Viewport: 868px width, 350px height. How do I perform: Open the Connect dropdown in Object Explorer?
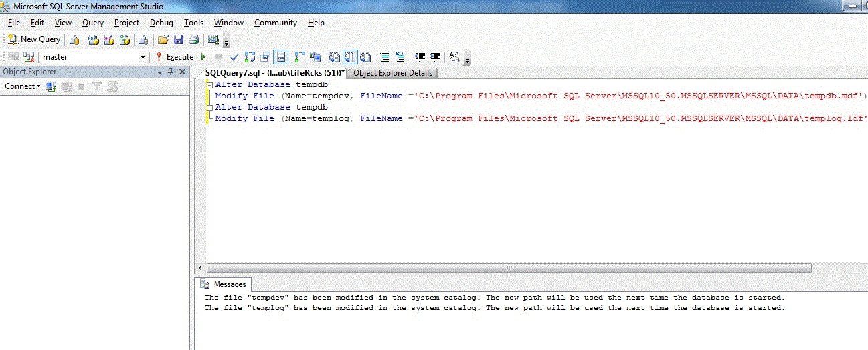[x=22, y=86]
